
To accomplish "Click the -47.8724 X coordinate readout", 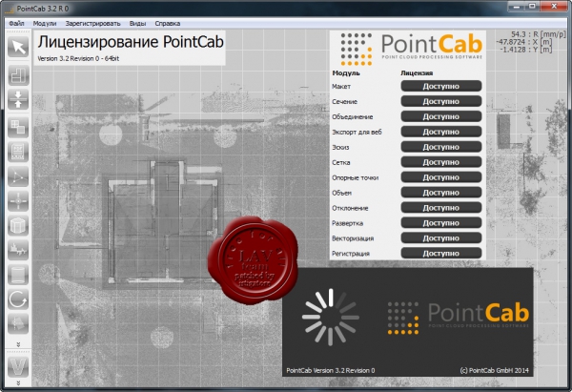I will click(x=523, y=42).
